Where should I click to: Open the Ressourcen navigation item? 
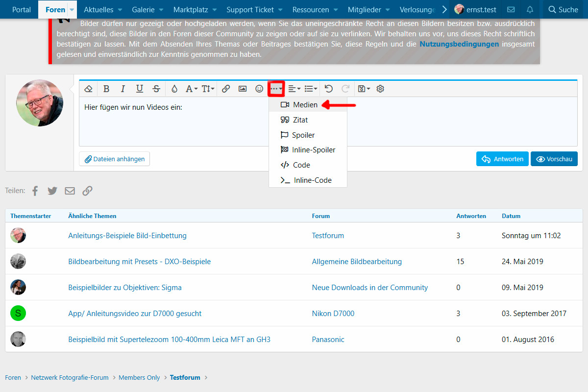[x=311, y=9]
